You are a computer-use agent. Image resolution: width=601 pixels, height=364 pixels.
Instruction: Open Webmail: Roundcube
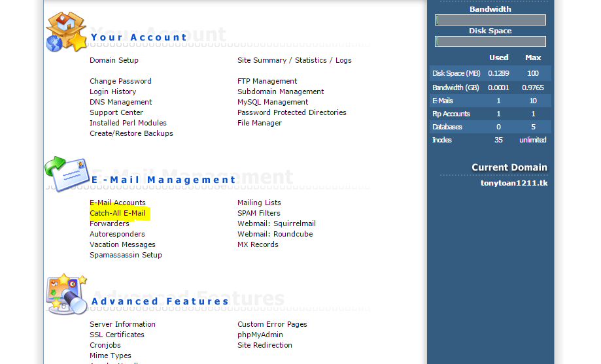click(x=275, y=234)
